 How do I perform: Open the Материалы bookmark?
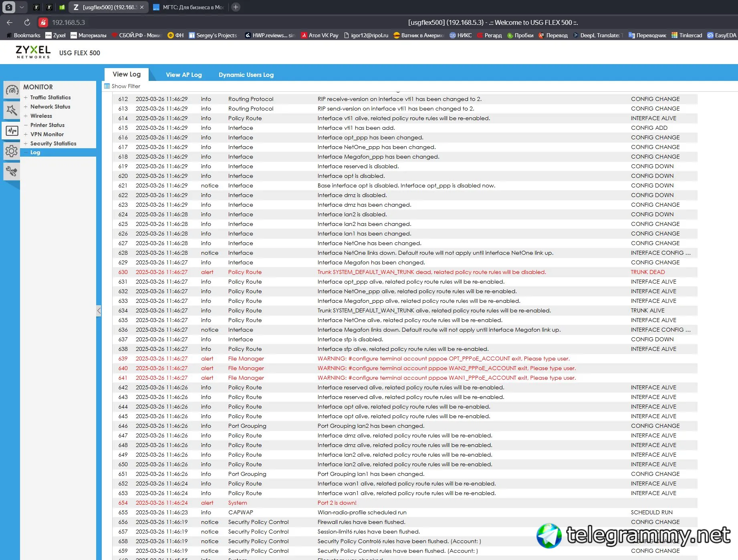pyautogui.click(x=89, y=35)
